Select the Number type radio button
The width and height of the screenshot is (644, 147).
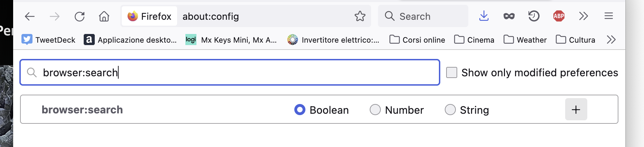click(375, 110)
